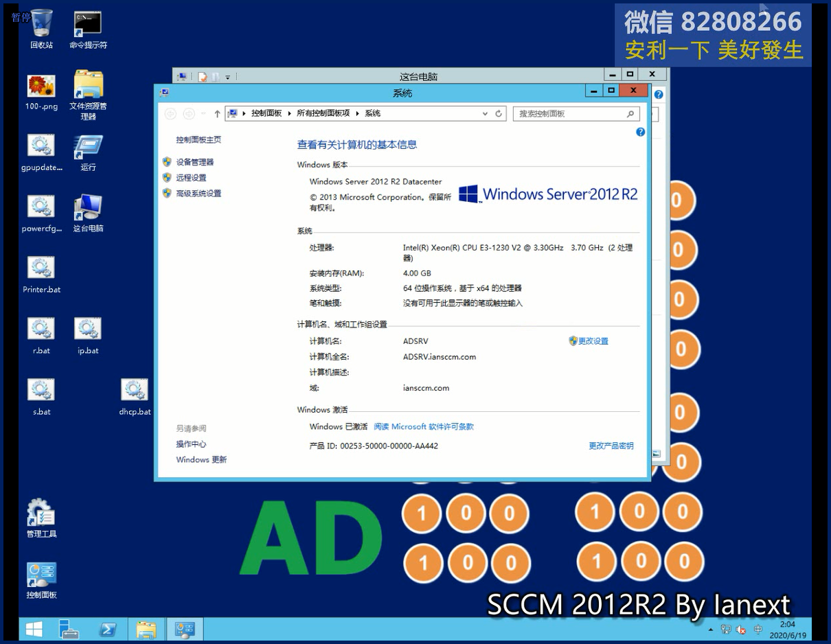Screen dimensions: 831x644
Task: Click the 这台电脑 window help icon
Action: 659,95
